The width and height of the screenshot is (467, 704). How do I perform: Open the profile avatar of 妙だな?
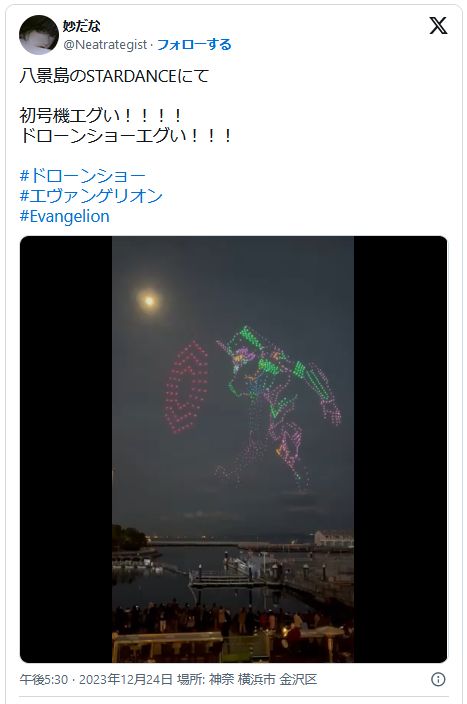pyautogui.click(x=39, y=35)
